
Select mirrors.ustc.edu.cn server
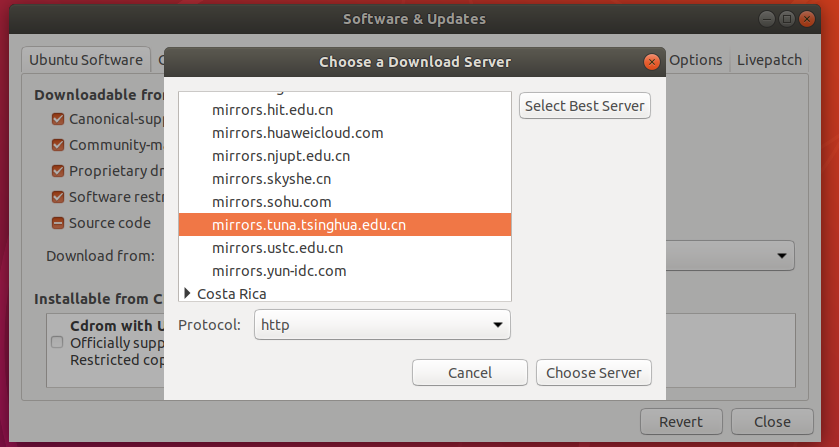[x=277, y=248]
